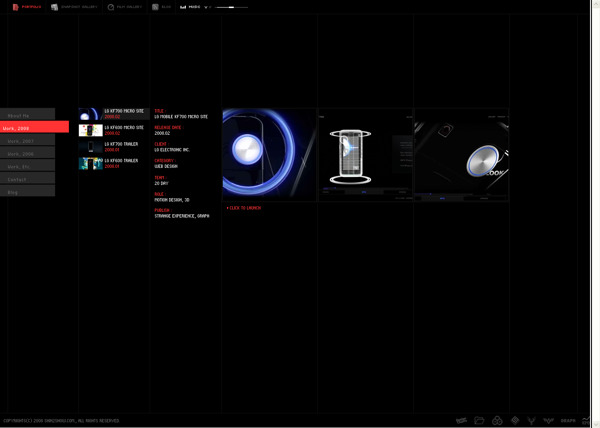The height and width of the screenshot is (428, 600).
Task: Adjust the music volume slider
Action: (231, 7)
